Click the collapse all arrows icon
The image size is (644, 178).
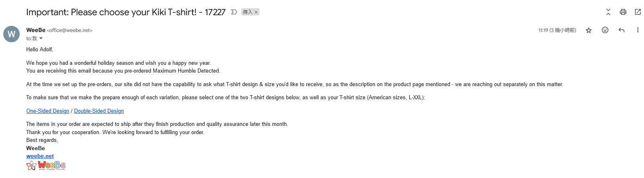608,12
